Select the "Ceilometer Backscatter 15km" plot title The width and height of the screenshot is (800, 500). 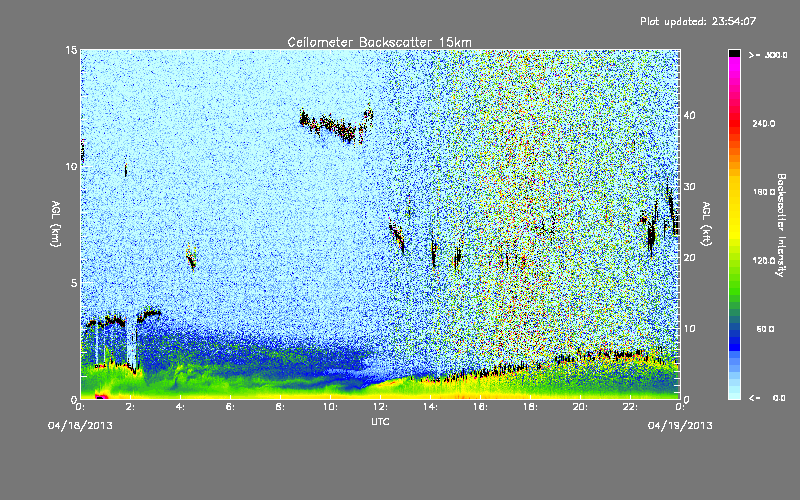pos(379,42)
